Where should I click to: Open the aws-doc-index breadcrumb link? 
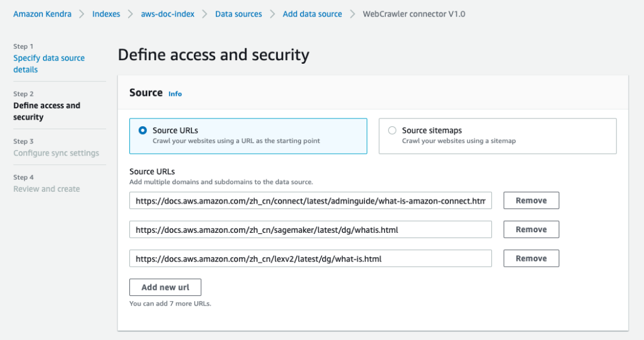168,14
